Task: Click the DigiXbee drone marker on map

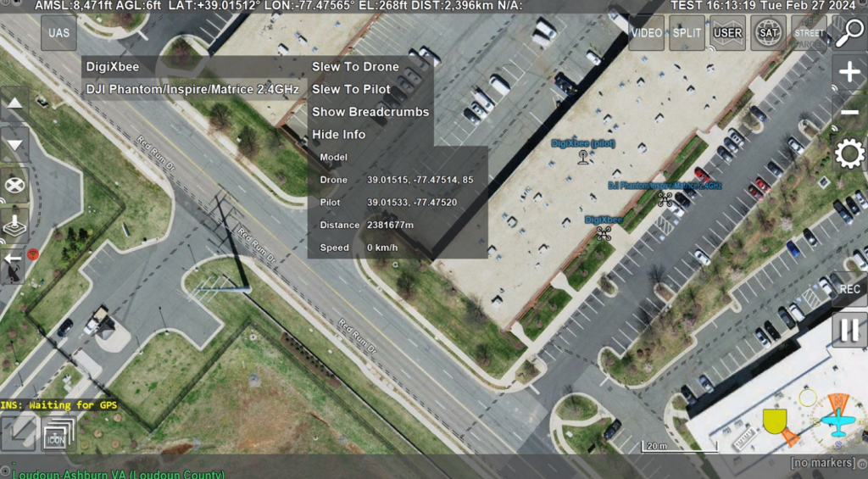Action: pyautogui.click(x=604, y=233)
